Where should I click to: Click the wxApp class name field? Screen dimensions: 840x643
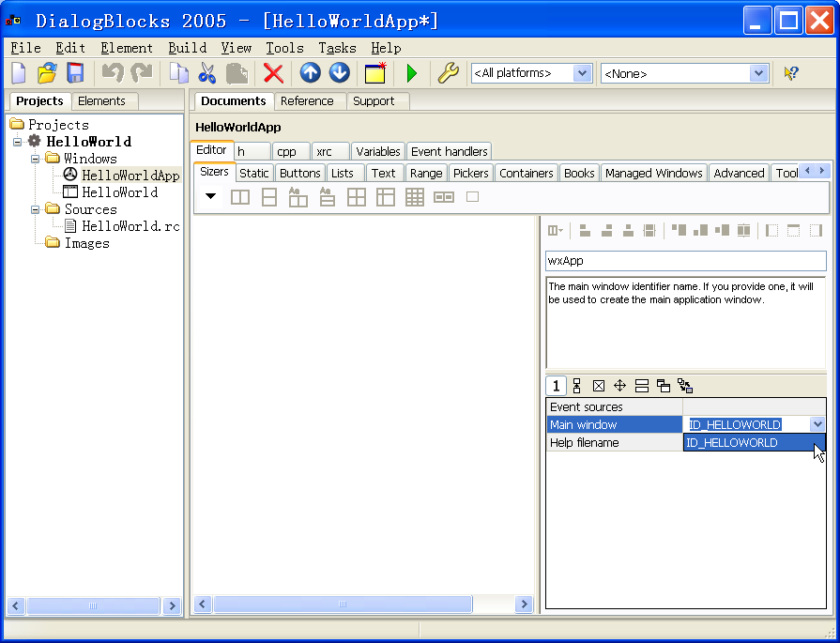(686, 261)
